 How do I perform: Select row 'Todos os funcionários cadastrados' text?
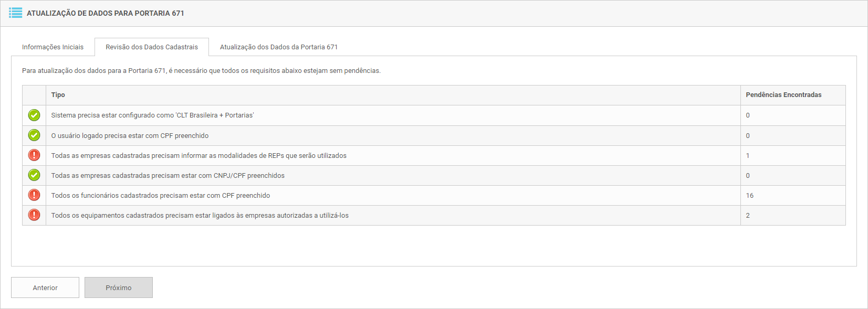point(160,196)
